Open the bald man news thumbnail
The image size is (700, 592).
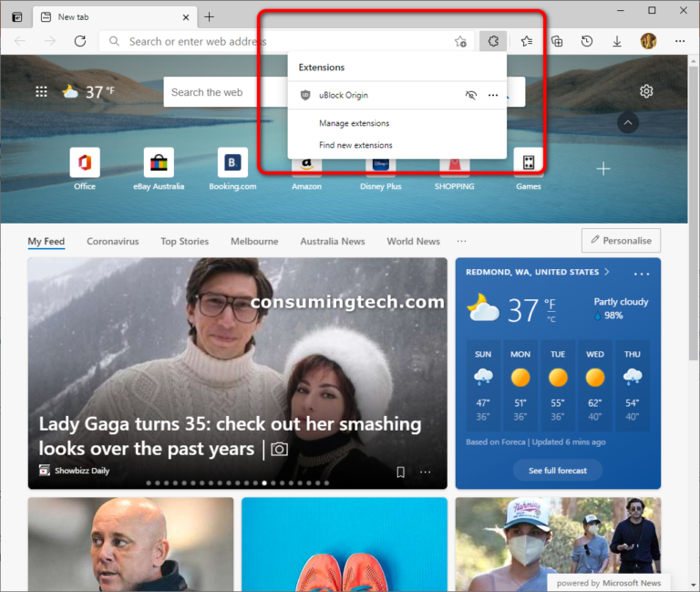point(131,545)
